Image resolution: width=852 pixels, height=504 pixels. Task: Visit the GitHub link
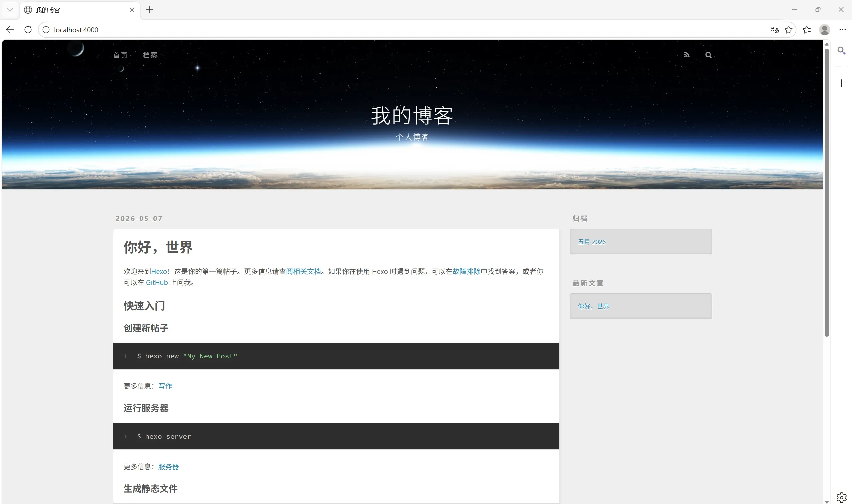coord(157,283)
